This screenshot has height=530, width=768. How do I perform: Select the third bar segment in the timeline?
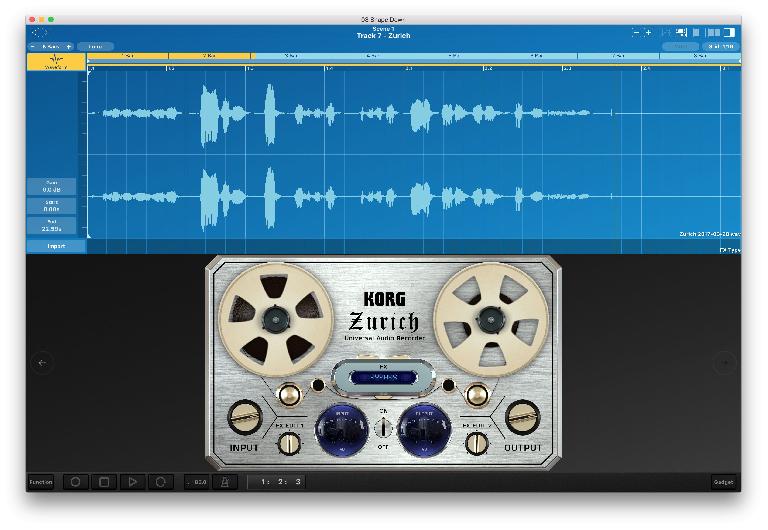pyautogui.click(x=291, y=56)
